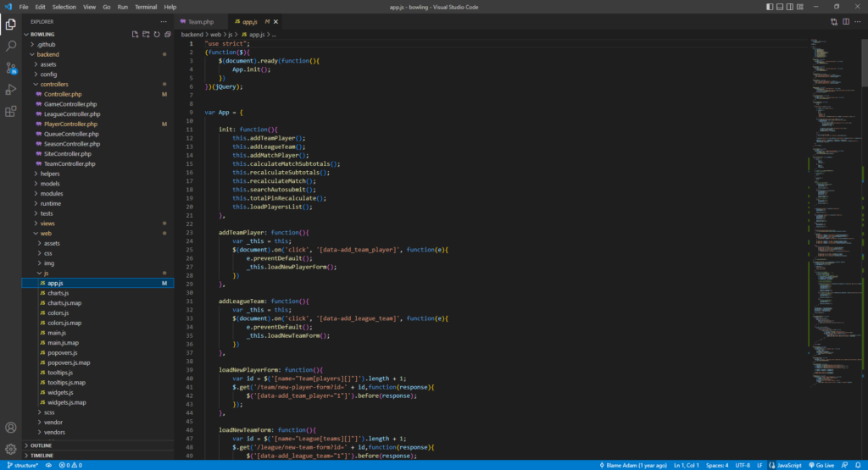
Task: Click the remote eye icon in status bar
Action: [x=48, y=465]
